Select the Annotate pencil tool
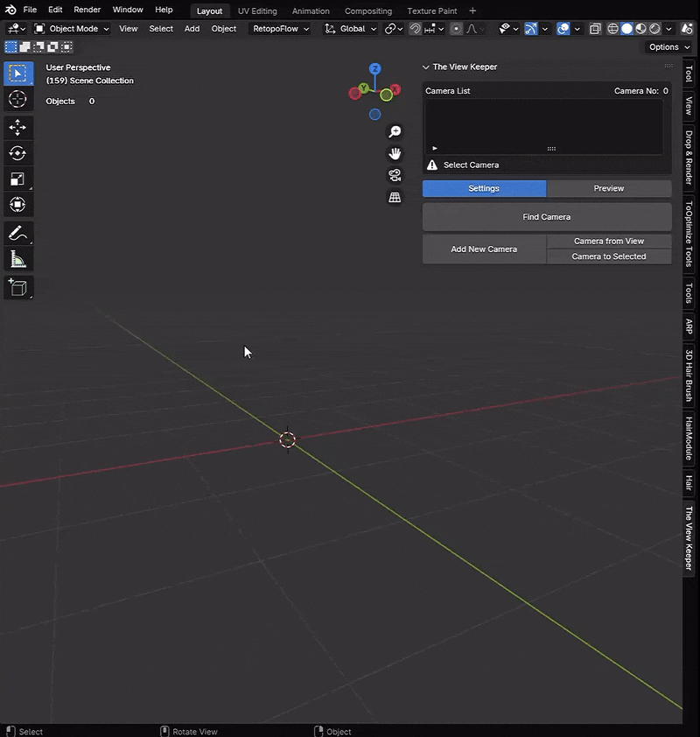Screen dimensions: 700x737 point(18,233)
